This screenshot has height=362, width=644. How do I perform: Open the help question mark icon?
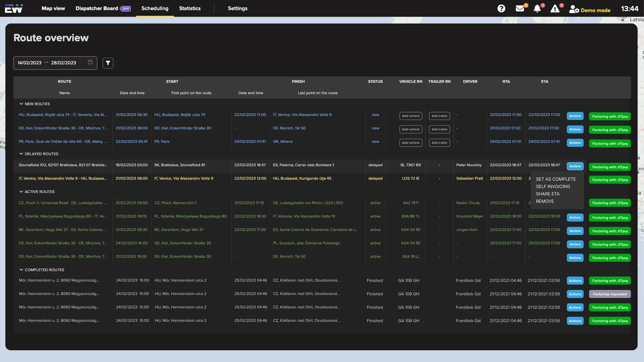[501, 8]
